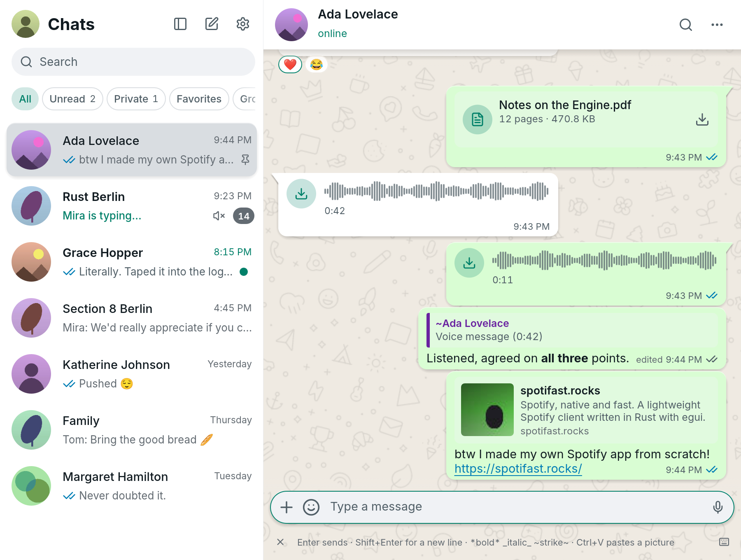The image size is (741, 560).
Task: Click the muted speaker icon on Rust Berlin
Action: pos(219,216)
